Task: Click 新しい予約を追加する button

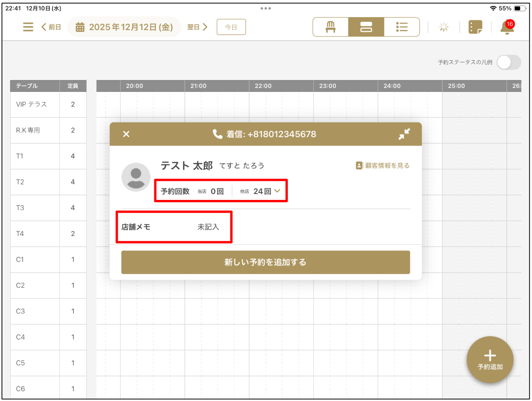Action: (266, 262)
